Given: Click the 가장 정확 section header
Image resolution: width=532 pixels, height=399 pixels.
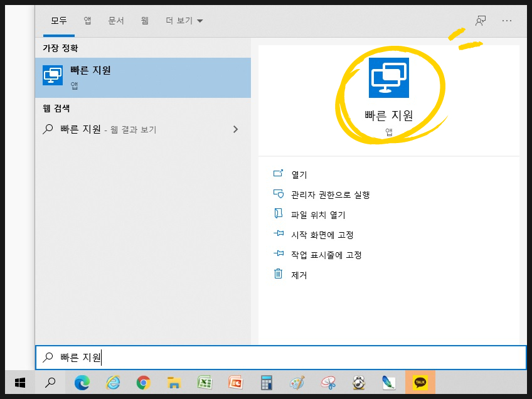Looking at the screenshot, I should 60,48.
